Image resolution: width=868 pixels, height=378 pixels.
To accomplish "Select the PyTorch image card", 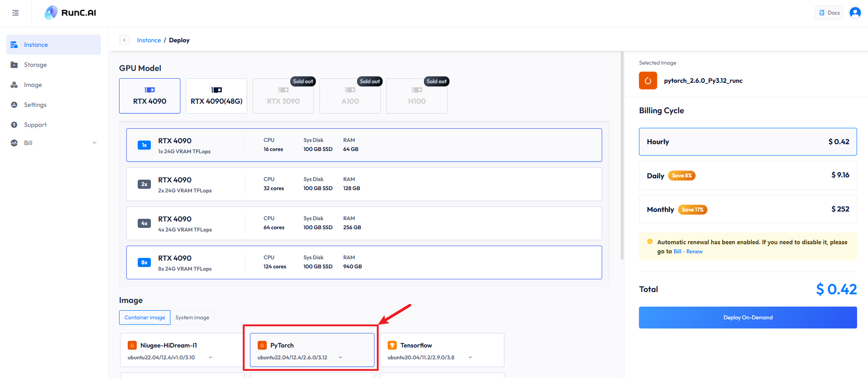I will [312, 350].
